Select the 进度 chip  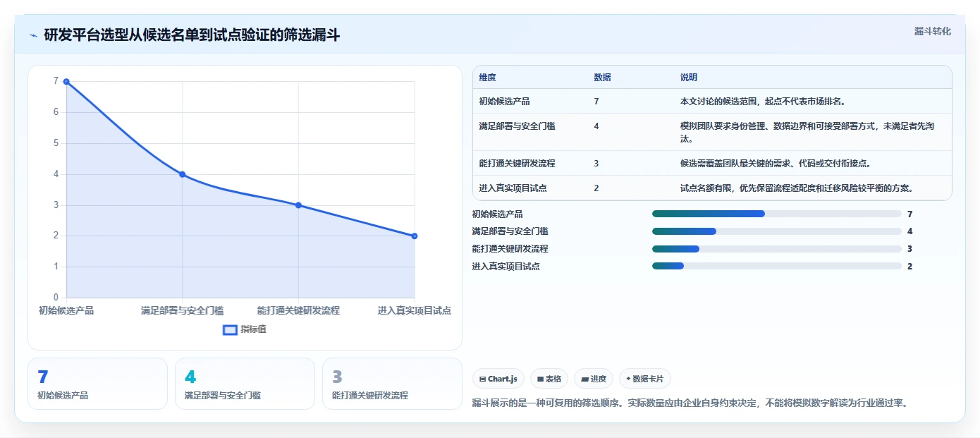(x=594, y=379)
